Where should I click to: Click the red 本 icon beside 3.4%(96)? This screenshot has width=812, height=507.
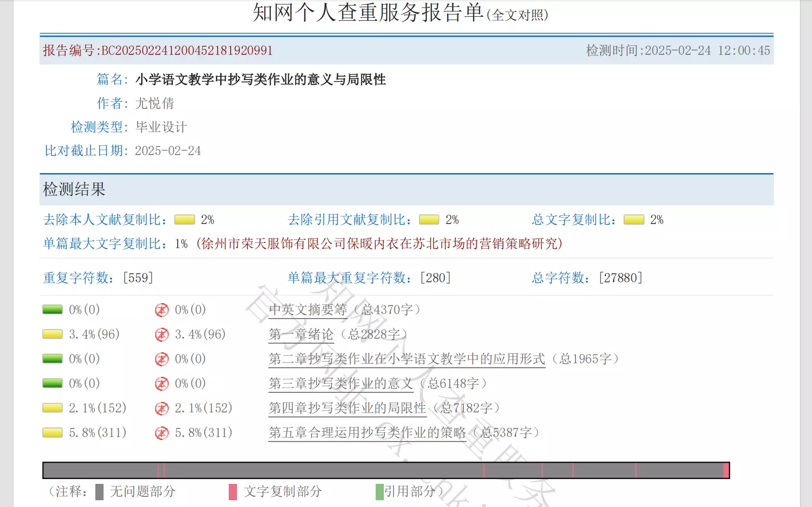pyautogui.click(x=162, y=334)
